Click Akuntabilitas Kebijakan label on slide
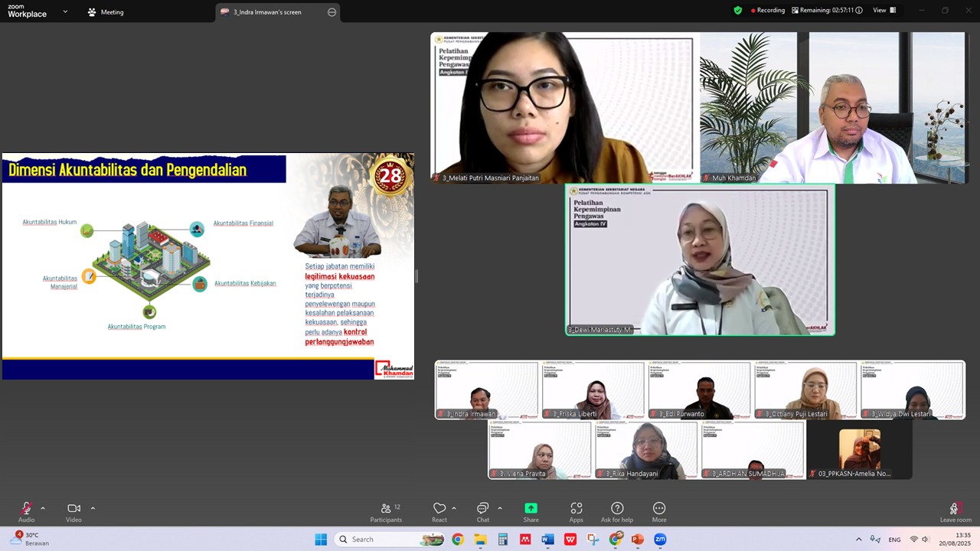The image size is (980, 551). click(245, 283)
